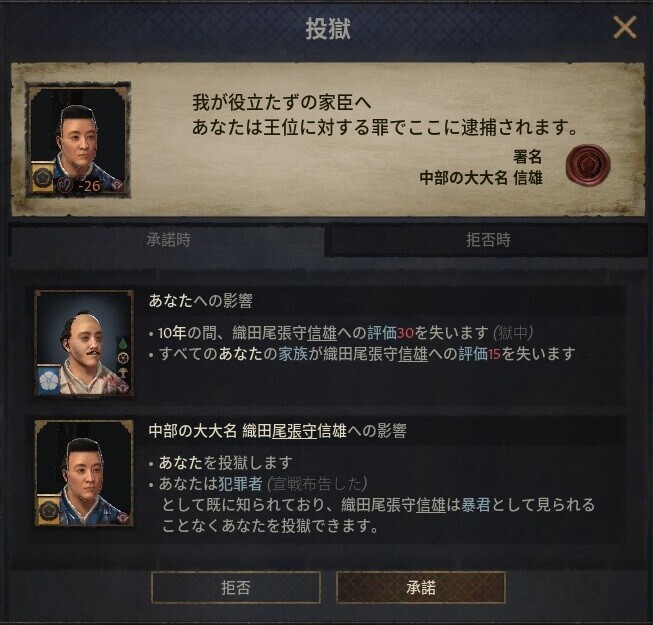653x625 pixels.
Task: Switch to the 承諾時 tab
Action: [168, 240]
